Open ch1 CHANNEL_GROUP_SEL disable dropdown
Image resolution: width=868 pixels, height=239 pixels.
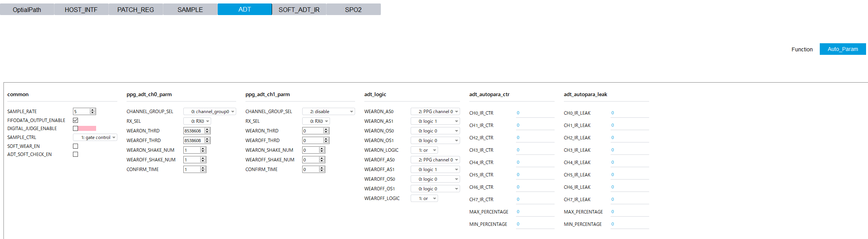(328, 112)
